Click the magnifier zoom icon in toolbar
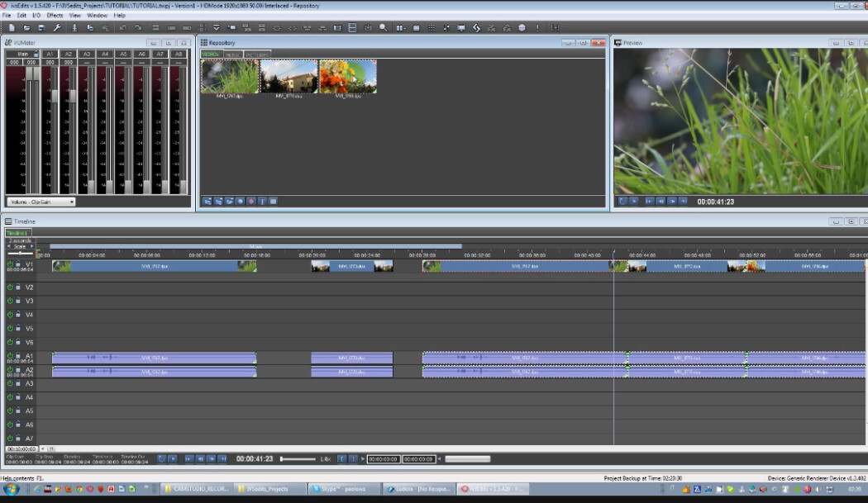The height and width of the screenshot is (503, 868). 383,27
